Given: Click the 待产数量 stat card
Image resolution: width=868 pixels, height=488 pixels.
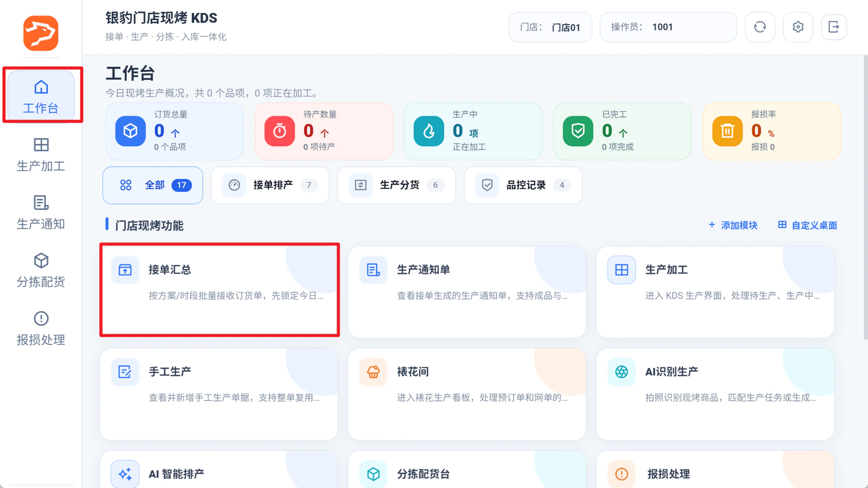Looking at the screenshot, I should coord(324,131).
